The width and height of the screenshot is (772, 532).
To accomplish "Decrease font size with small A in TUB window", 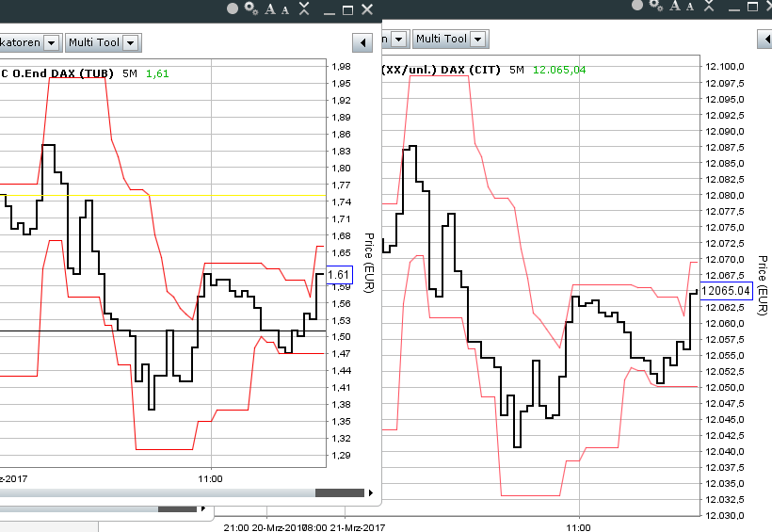I will 285,9.
